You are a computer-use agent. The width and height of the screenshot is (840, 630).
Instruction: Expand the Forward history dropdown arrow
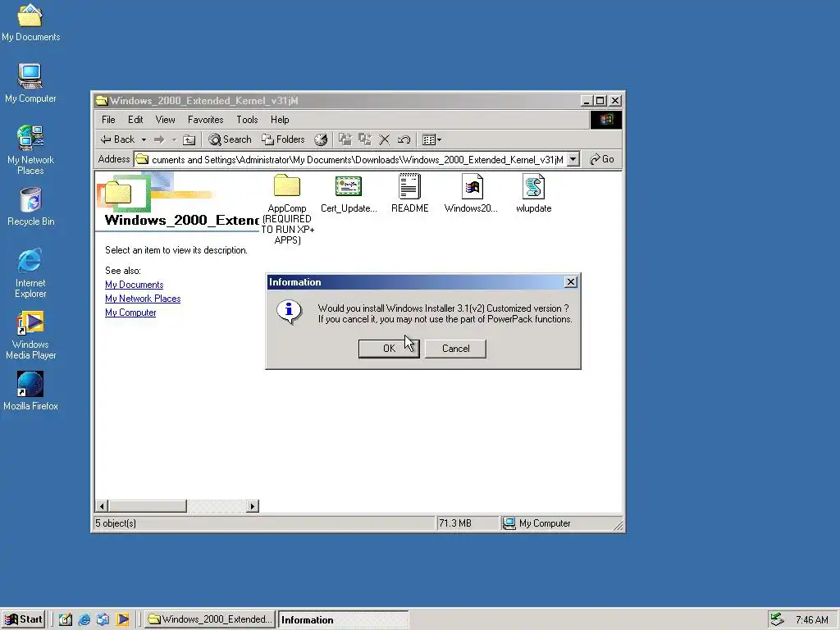(174, 139)
